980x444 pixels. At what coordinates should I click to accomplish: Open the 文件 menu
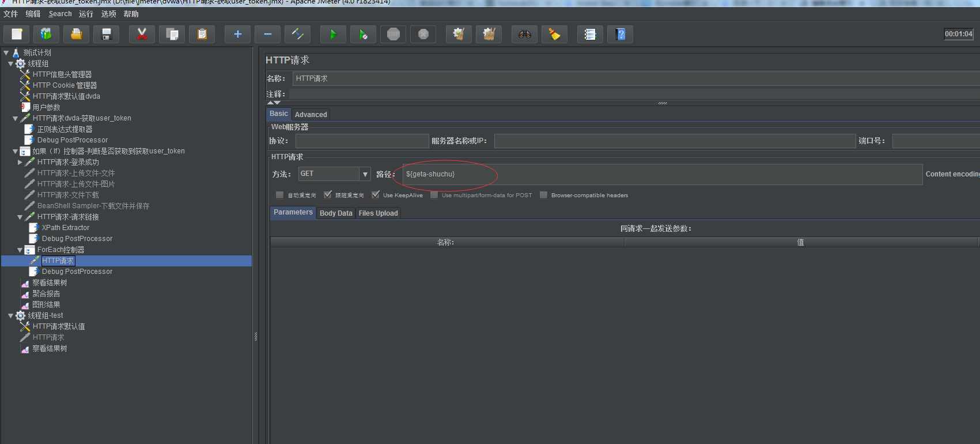10,14
